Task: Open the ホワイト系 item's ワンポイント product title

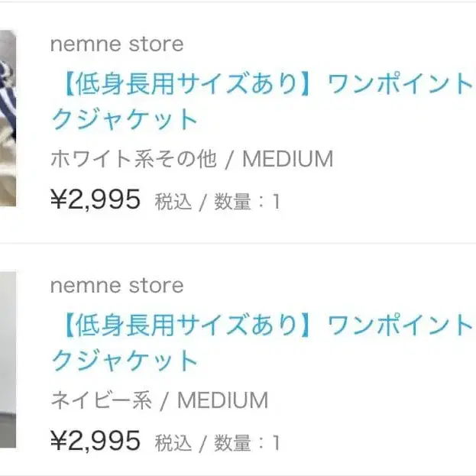Action: point(399,83)
